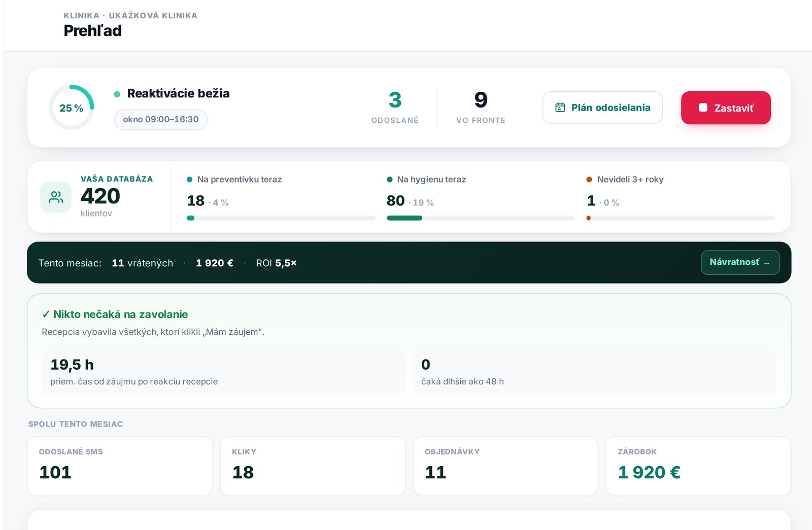Open the Návratnosť report
The height and width of the screenshot is (530, 812).
(x=740, y=262)
